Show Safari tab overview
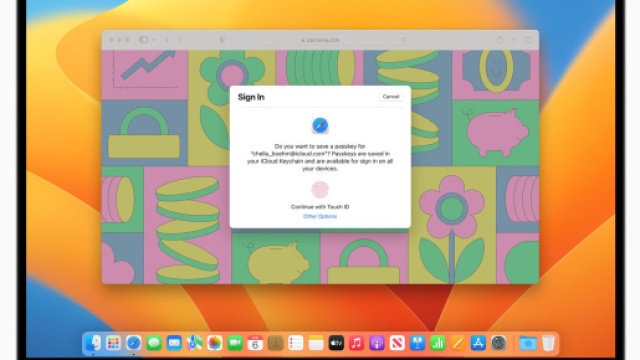The width and height of the screenshot is (640, 360). 528,40
